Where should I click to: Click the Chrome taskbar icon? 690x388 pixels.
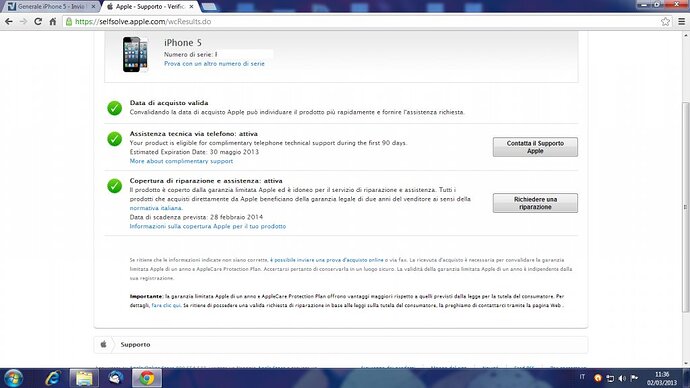pyautogui.click(x=147, y=378)
